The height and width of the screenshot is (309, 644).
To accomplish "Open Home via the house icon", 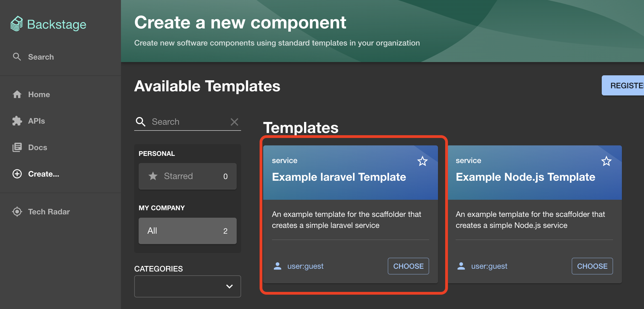I will pos(17,94).
